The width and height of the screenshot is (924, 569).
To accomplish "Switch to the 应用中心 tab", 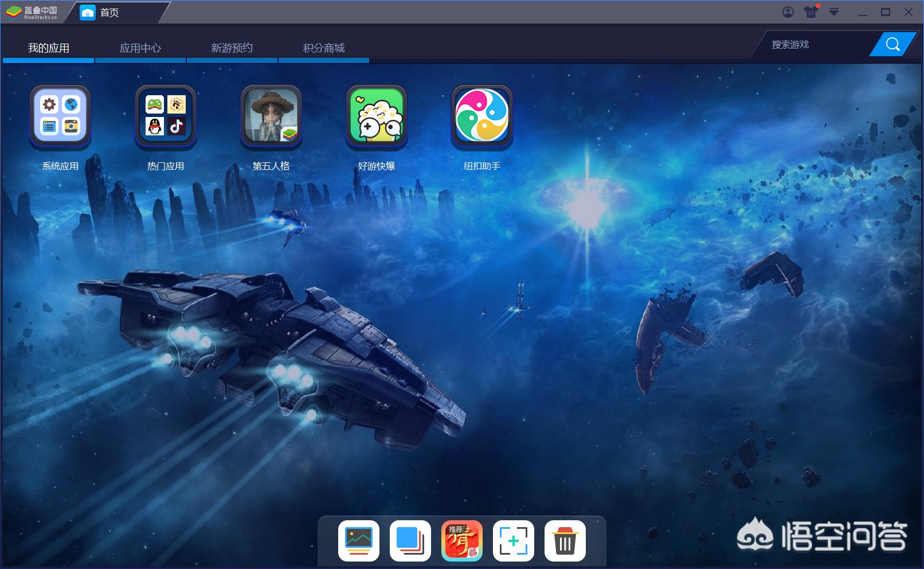I will 140,48.
